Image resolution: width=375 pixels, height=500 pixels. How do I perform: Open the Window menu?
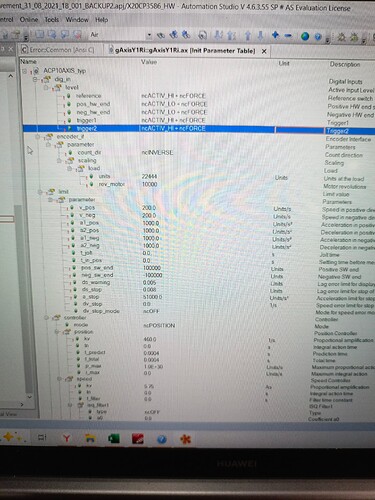[x=77, y=20]
